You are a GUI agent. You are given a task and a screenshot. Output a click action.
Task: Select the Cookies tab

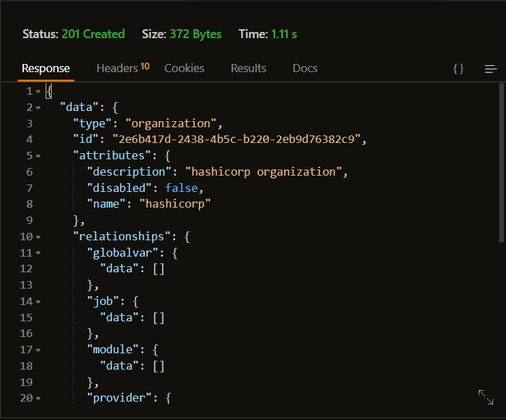point(184,68)
